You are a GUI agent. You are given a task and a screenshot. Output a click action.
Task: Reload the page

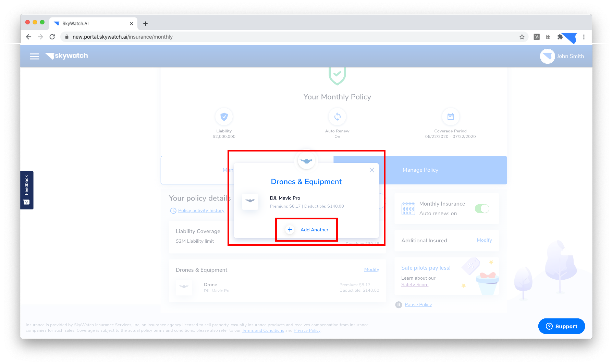(52, 37)
